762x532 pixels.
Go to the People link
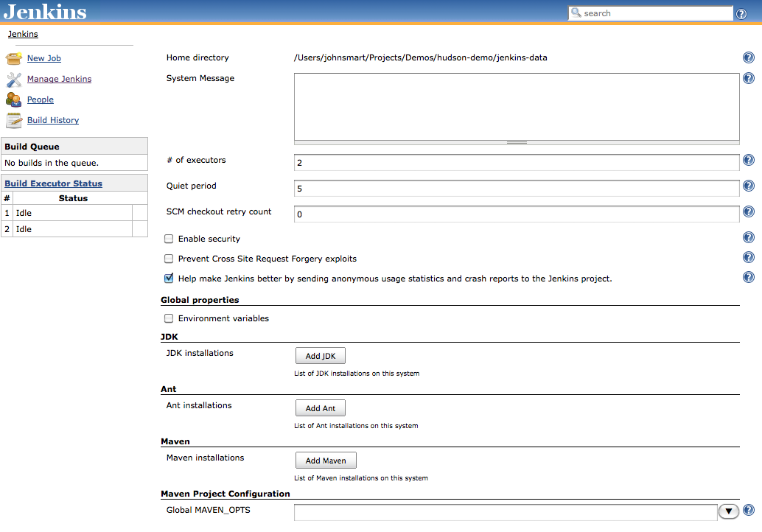(x=41, y=99)
